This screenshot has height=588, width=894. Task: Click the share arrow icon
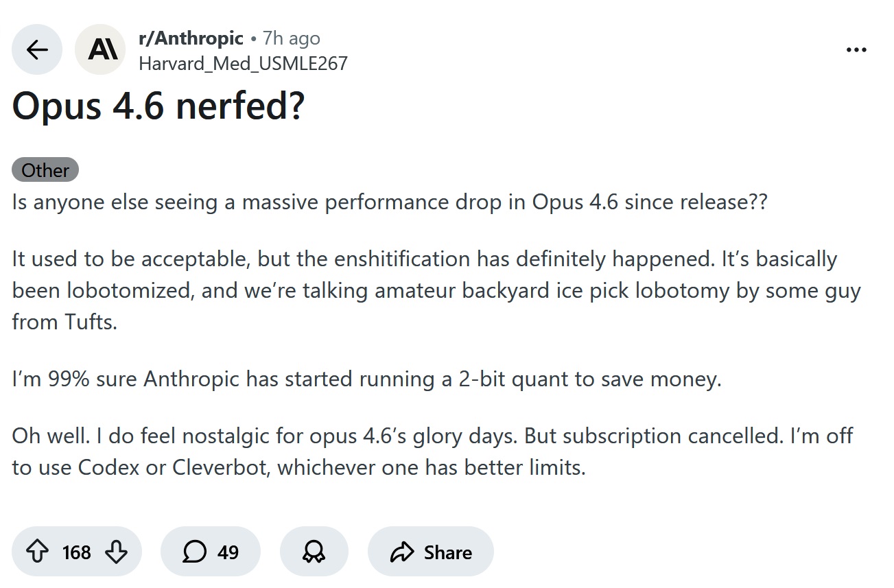click(401, 552)
